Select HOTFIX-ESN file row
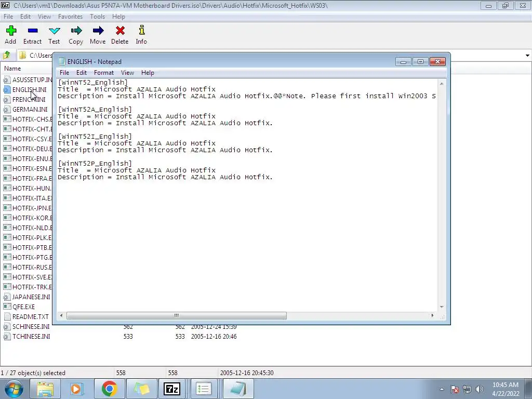 coord(27,168)
